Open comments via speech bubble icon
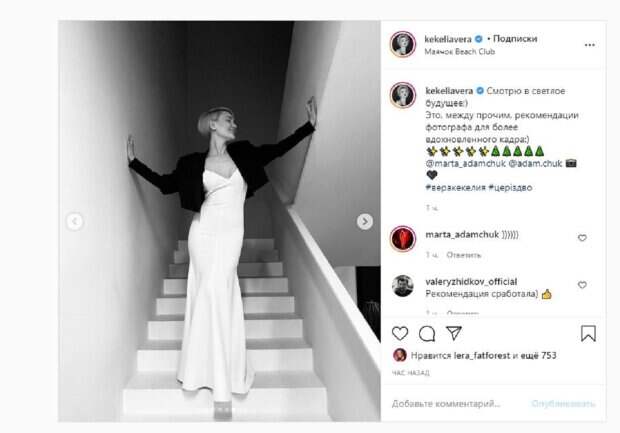The height and width of the screenshot is (433, 620). (x=427, y=334)
